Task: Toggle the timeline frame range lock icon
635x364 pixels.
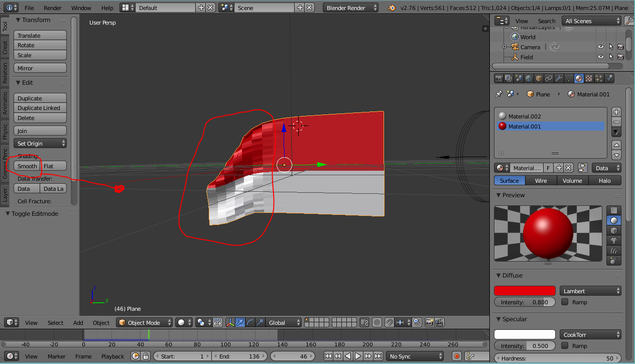Action: (146, 356)
